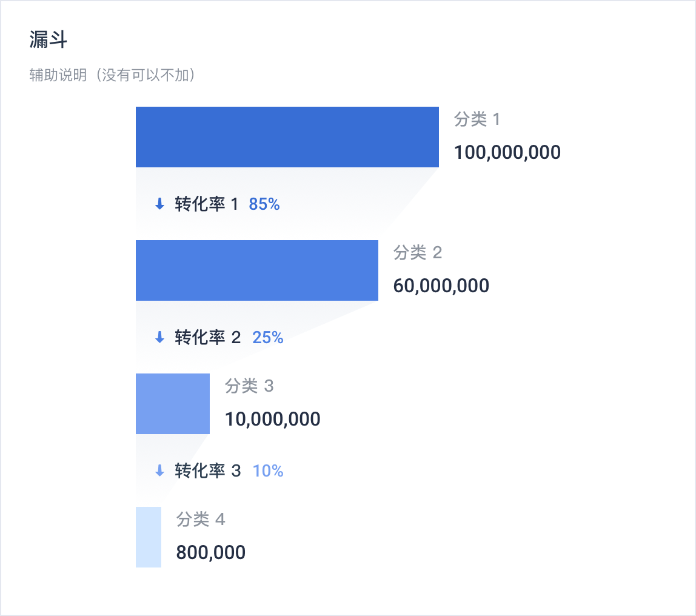Screen dimensions: 696x616
Task: Click the 85% conversion rate
Action: point(264,204)
